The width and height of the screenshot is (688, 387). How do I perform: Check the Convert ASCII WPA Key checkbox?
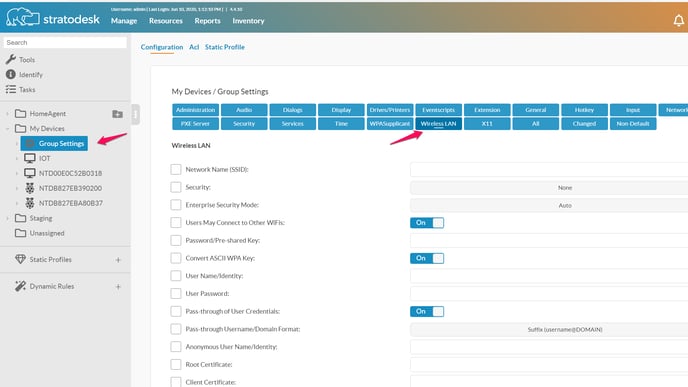(176, 258)
